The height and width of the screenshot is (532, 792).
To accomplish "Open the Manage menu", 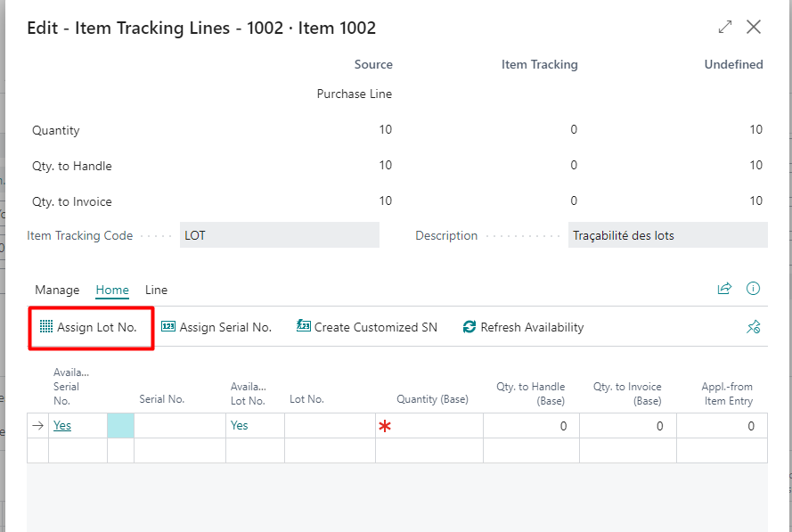I will coord(57,290).
